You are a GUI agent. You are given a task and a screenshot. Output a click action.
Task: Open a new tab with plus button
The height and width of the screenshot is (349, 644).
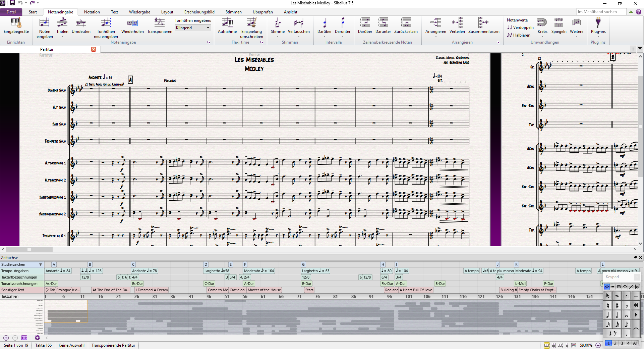coord(633,49)
